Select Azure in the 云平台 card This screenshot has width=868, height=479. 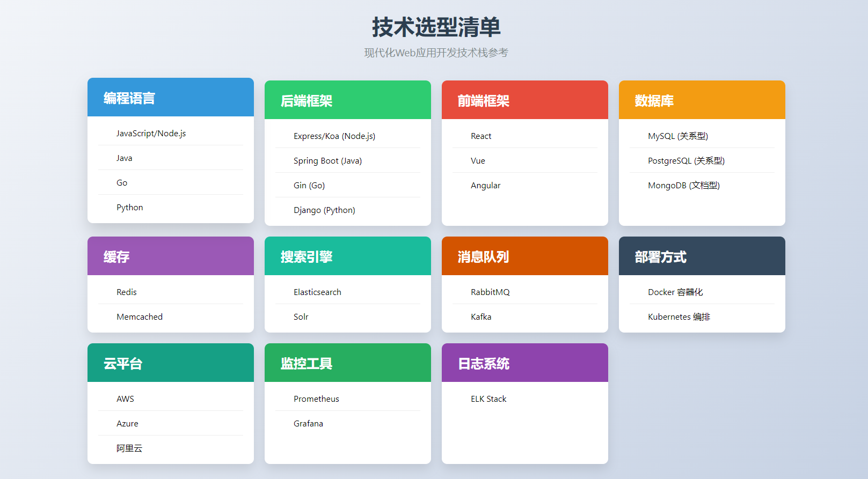[171, 423]
